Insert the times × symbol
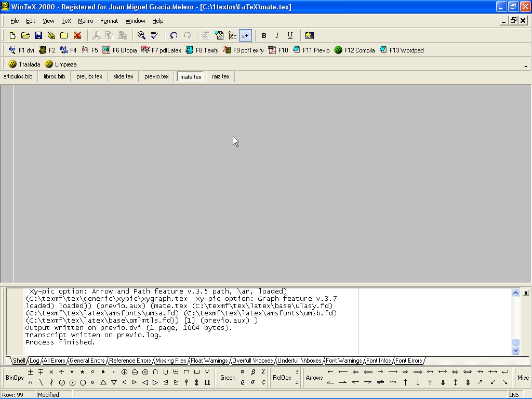 pyautogui.click(x=51, y=372)
